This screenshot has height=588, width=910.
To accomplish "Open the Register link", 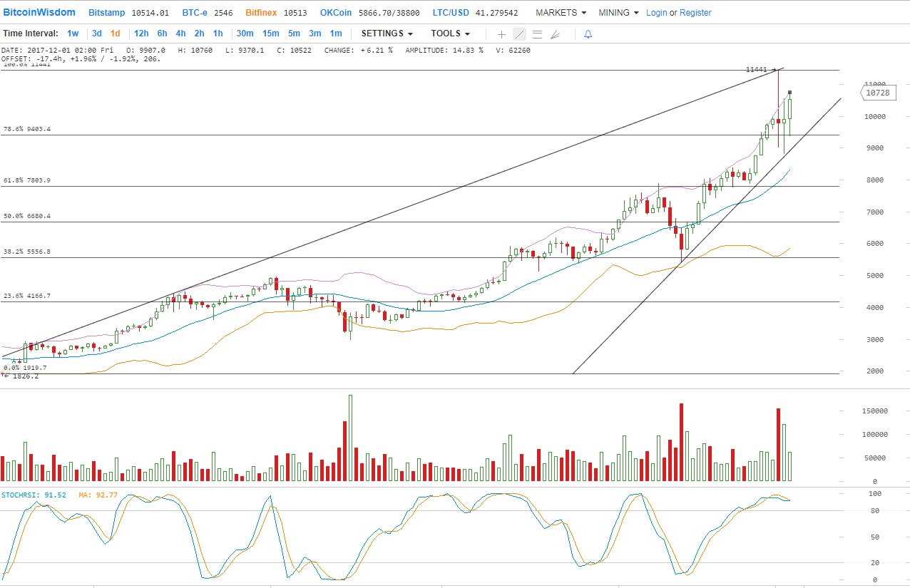I will [x=695, y=13].
